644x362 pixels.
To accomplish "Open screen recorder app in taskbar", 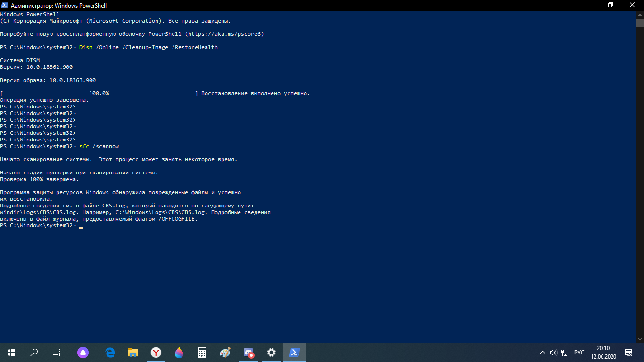I will 248,352.
